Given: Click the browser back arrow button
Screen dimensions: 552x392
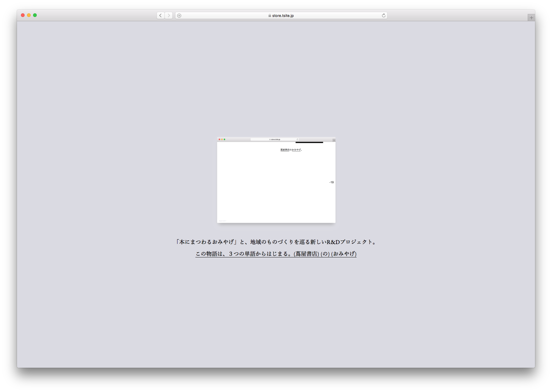Looking at the screenshot, I should click(161, 15).
